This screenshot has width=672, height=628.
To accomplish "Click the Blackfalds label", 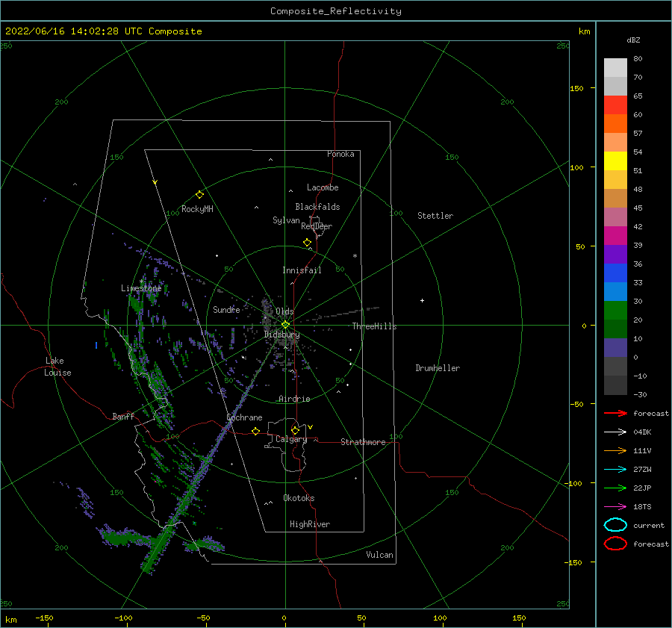I will (317, 207).
